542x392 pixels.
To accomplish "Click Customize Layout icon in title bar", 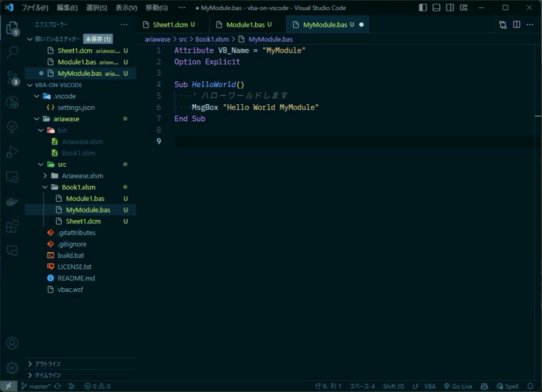I will (x=464, y=8).
